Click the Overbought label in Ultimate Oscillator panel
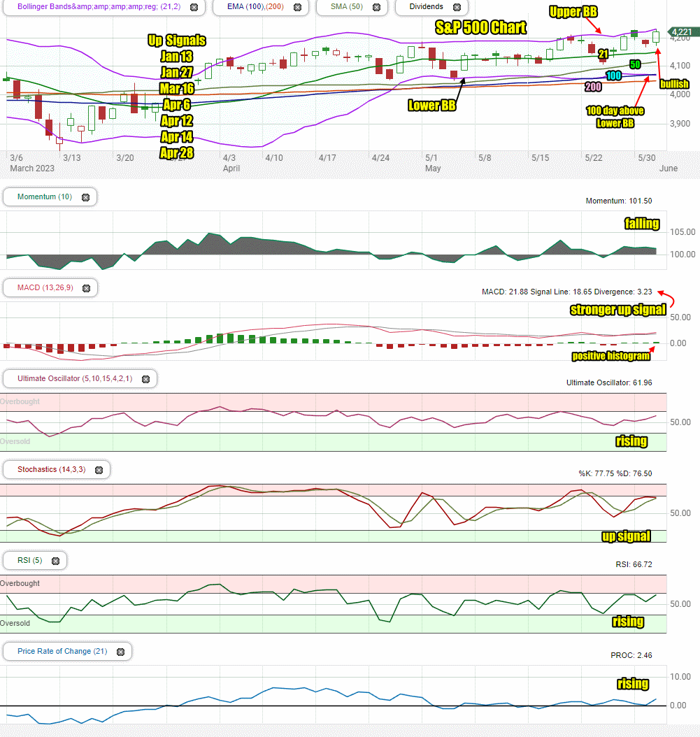The width and height of the screenshot is (700, 737). tap(20, 401)
